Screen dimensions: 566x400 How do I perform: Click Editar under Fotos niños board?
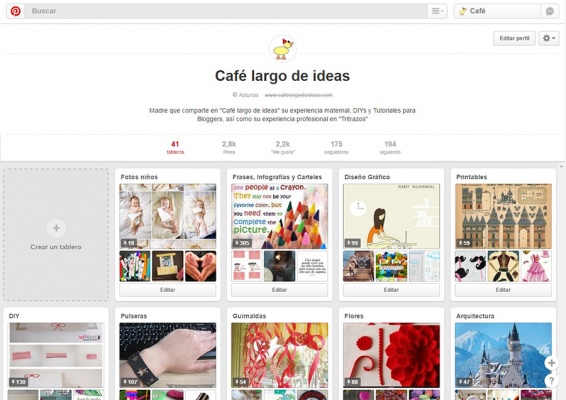point(167,290)
